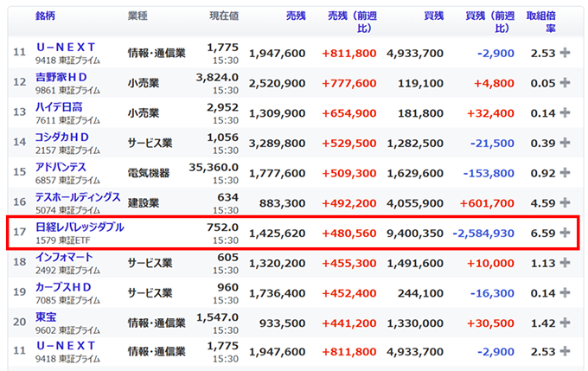588x371 pixels.
Task: Click the change value +777,600
Action: [x=349, y=83]
